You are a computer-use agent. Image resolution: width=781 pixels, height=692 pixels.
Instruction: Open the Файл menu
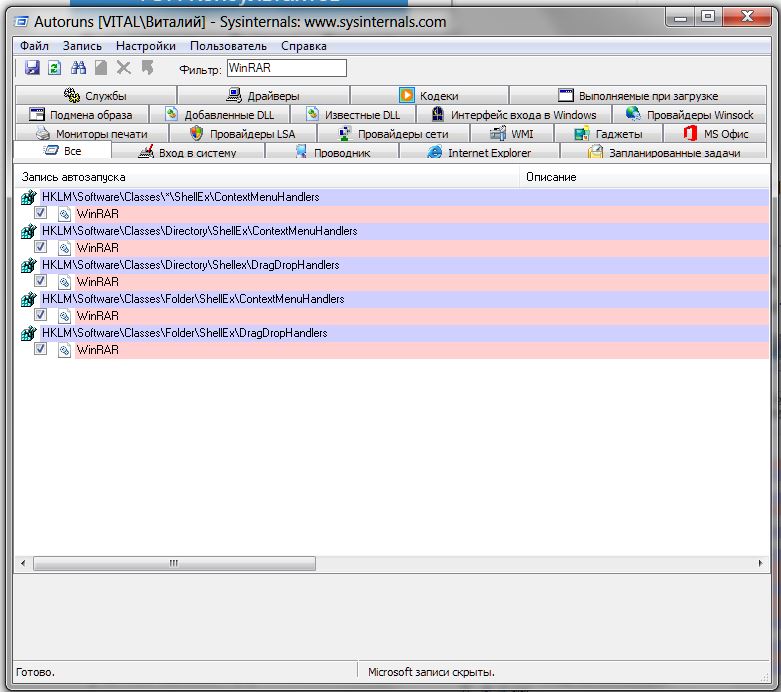point(34,46)
